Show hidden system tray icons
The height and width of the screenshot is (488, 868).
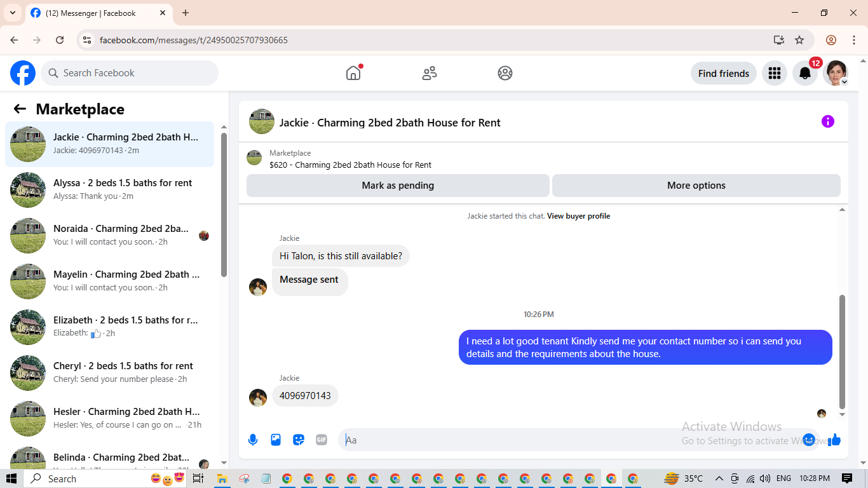click(719, 478)
